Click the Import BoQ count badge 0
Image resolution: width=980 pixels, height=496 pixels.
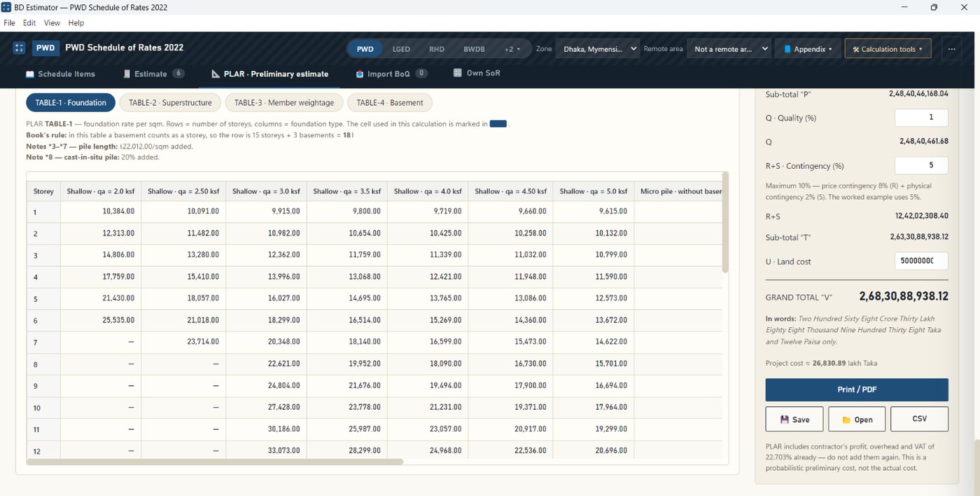pyautogui.click(x=421, y=74)
